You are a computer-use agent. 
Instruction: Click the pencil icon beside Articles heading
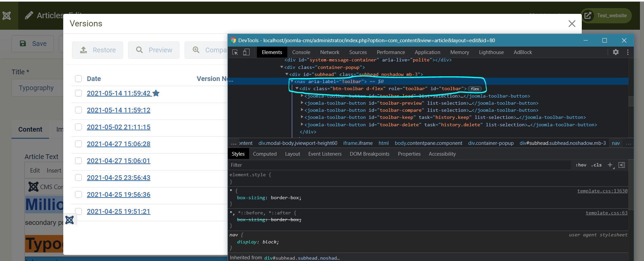coord(29,15)
